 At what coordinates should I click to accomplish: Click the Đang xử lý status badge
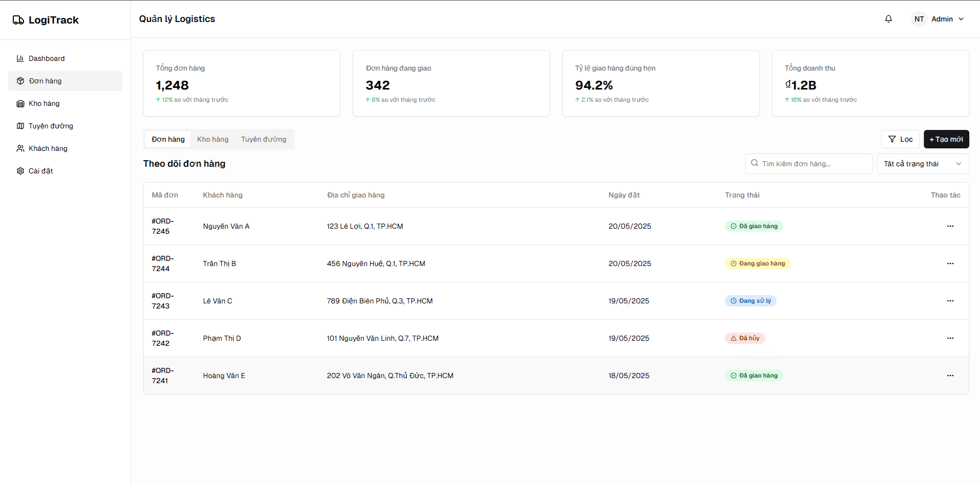point(750,301)
